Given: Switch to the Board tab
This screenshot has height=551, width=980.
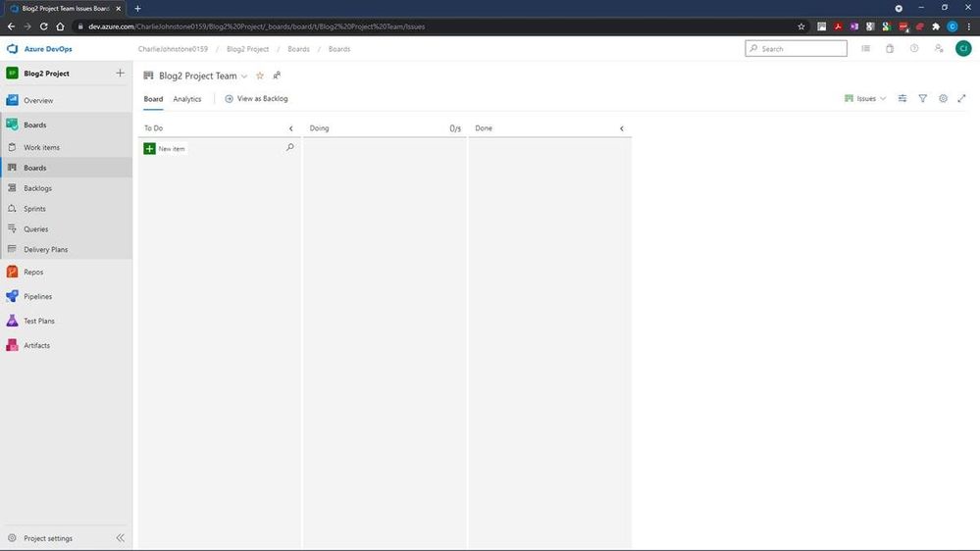Looking at the screenshot, I should [153, 99].
